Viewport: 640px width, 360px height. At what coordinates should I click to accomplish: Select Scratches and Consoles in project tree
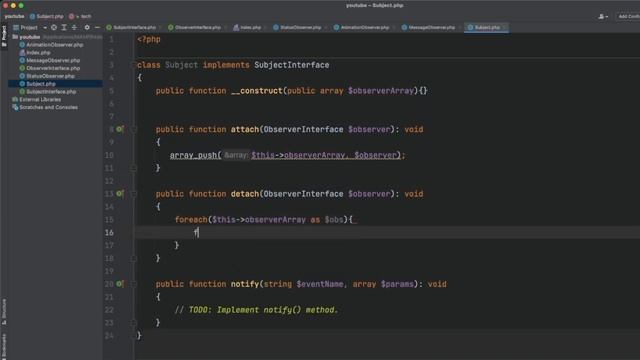48,107
